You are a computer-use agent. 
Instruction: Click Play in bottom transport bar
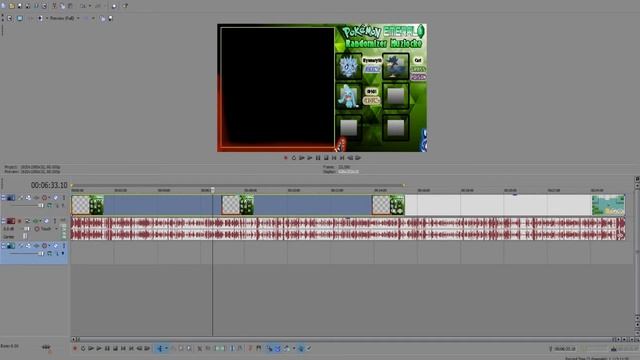(x=99, y=349)
